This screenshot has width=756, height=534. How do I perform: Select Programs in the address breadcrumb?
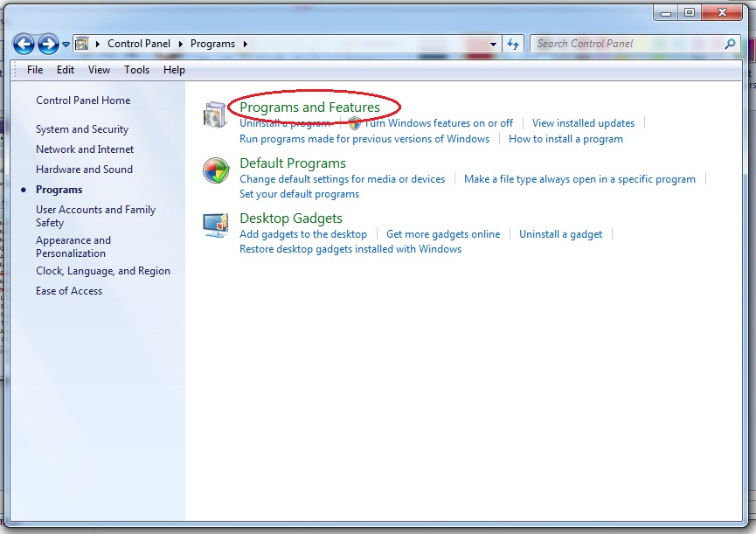(x=212, y=44)
